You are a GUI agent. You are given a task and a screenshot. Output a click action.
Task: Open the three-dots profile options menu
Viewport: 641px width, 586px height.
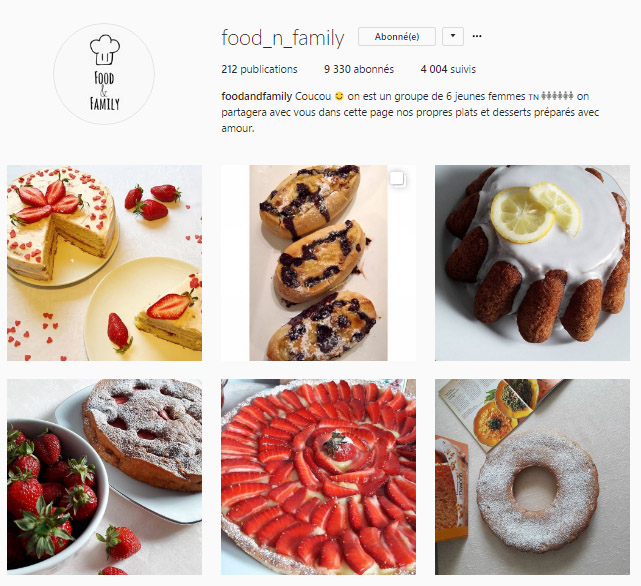click(x=477, y=36)
